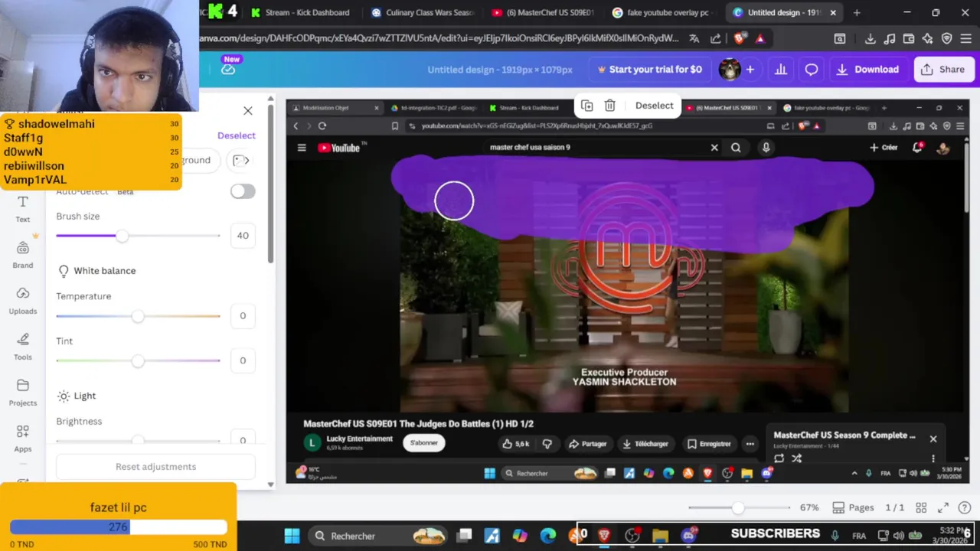Open the Brave wallet icon
Viewport: 980px width, 551px height.
pyautogui.click(x=909, y=38)
